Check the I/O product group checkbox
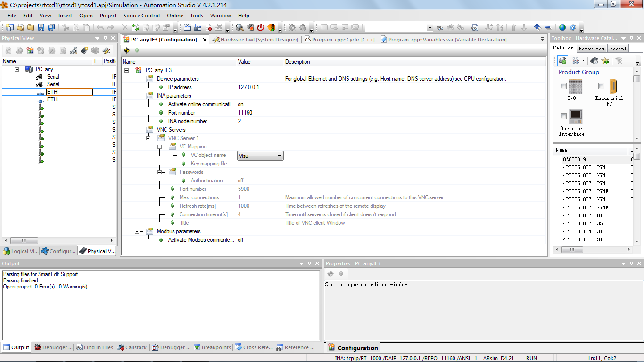 pos(563,86)
